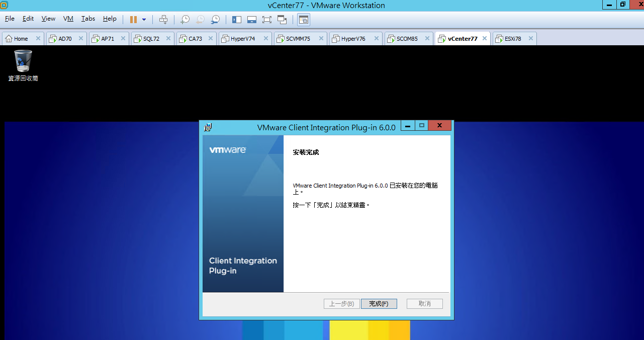Pause the virtual machine with the toolbar pause icon
This screenshot has height=340, width=644.
point(133,20)
